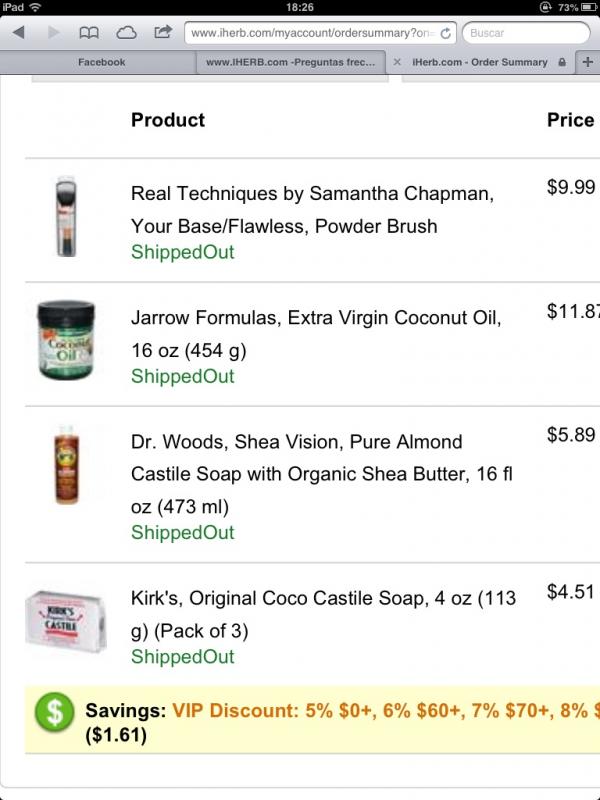Tap the Kirk's Castile soap bar thumbnail

(x=66, y=621)
